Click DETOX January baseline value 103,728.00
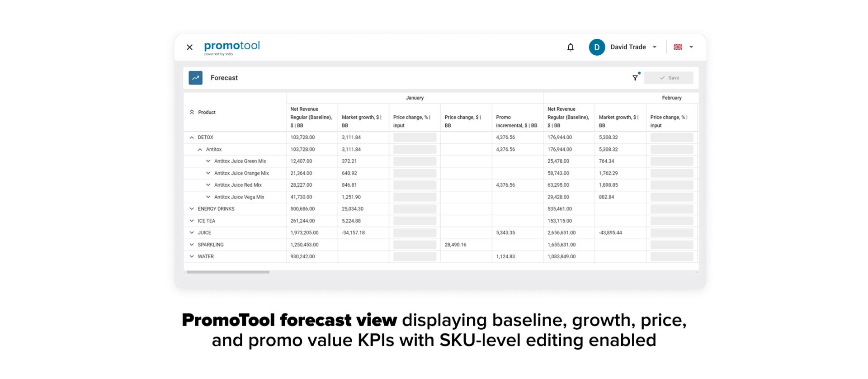Screen dimensions: 868x379 [302, 137]
